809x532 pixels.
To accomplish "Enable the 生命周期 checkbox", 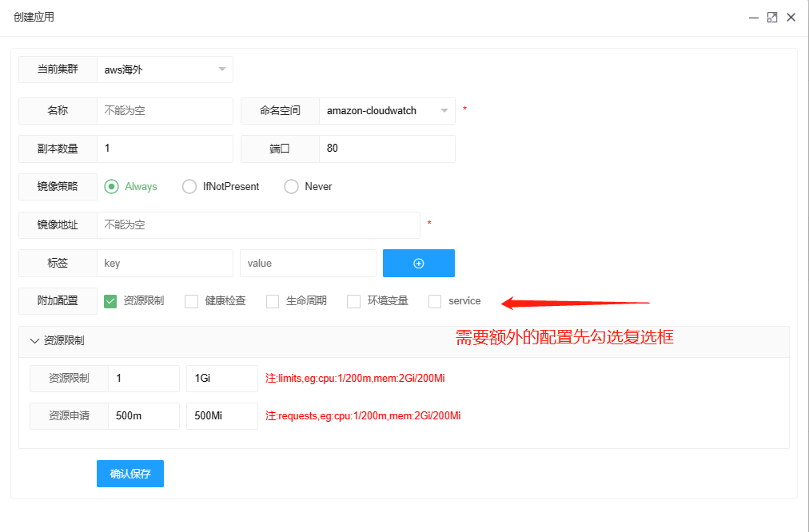I will pos(273,301).
